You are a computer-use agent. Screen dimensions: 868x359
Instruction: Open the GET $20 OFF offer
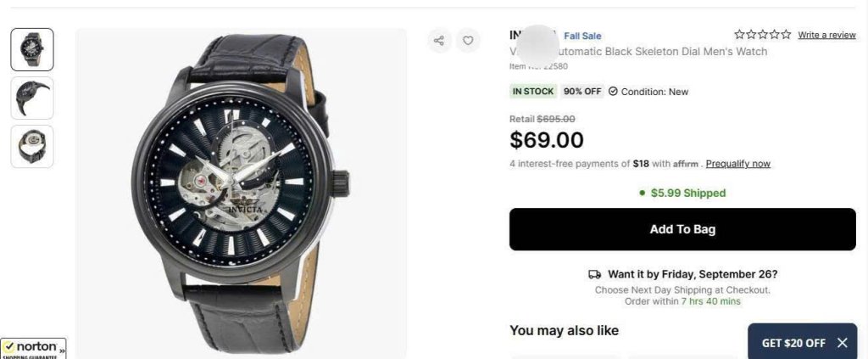[x=793, y=343]
